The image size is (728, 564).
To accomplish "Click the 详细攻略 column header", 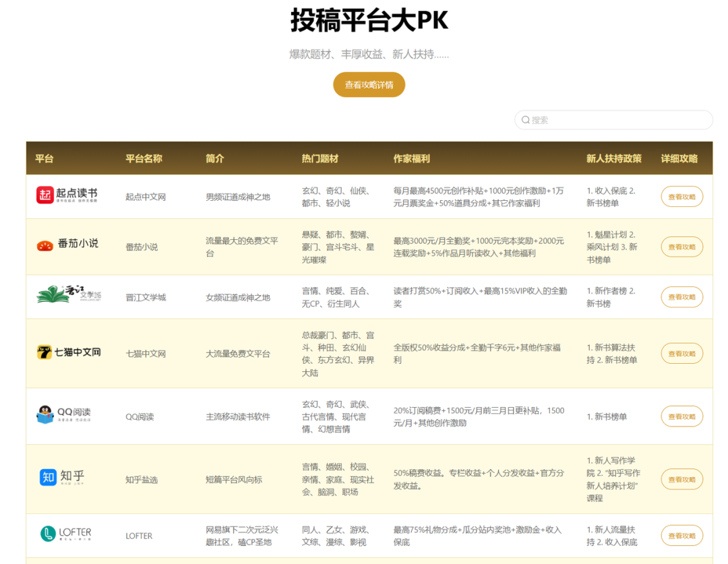I will click(x=679, y=158).
